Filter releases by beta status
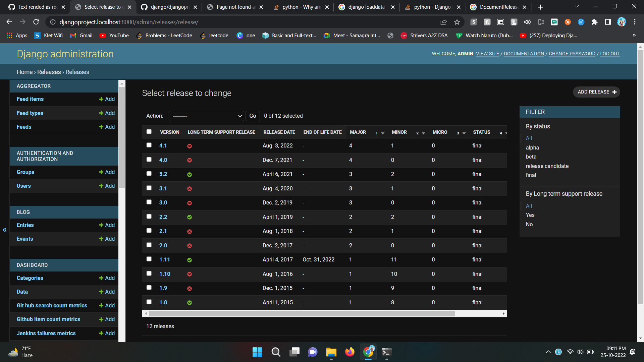The image size is (644, 362). [x=531, y=157]
